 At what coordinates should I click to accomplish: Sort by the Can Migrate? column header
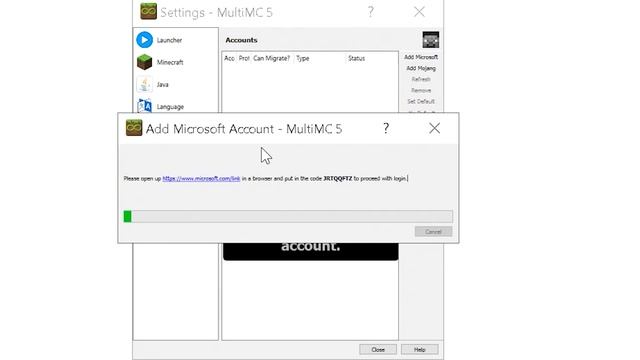click(271, 58)
